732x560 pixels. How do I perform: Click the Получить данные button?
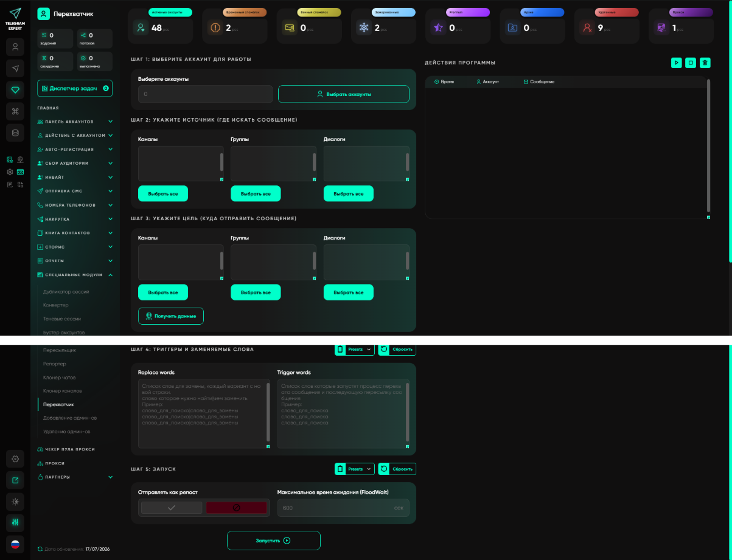[x=171, y=316]
